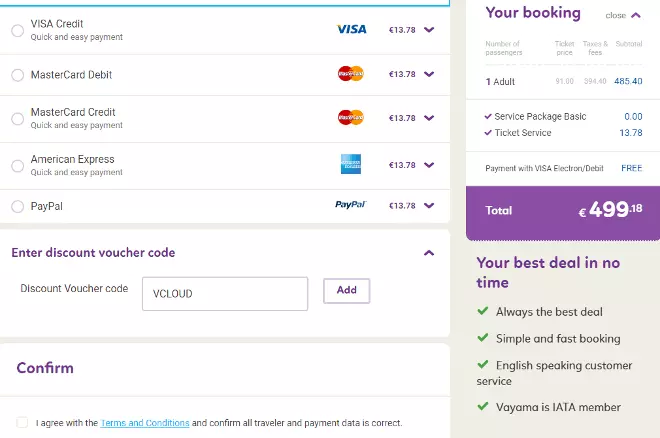Choose the American Express radio option
This screenshot has height=438, width=660.
[17, 166]
